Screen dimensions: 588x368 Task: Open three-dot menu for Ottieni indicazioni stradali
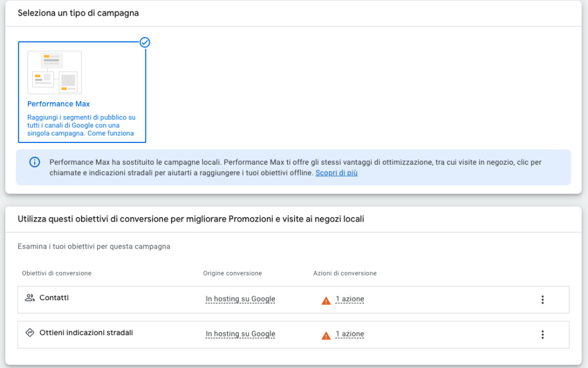click(x=542, y=334)
